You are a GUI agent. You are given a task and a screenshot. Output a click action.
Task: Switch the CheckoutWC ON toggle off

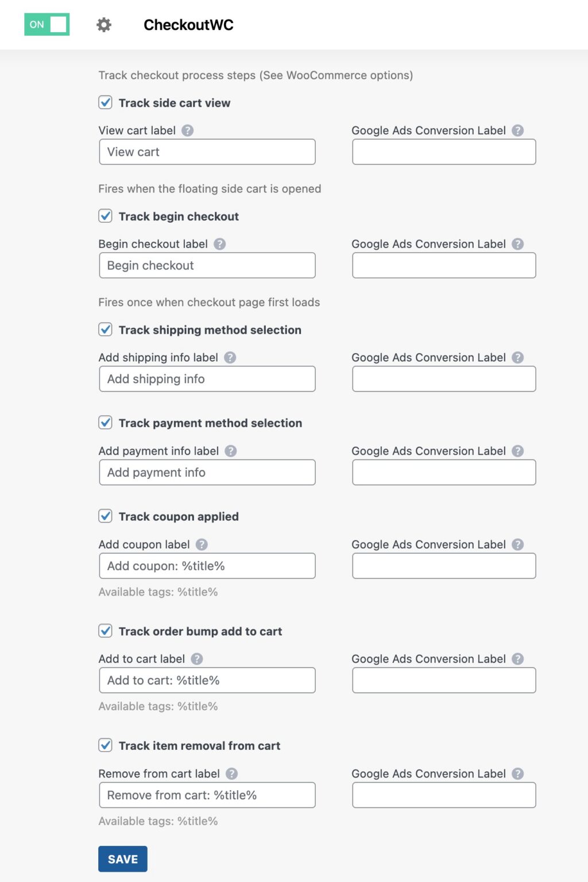(47, 25)
